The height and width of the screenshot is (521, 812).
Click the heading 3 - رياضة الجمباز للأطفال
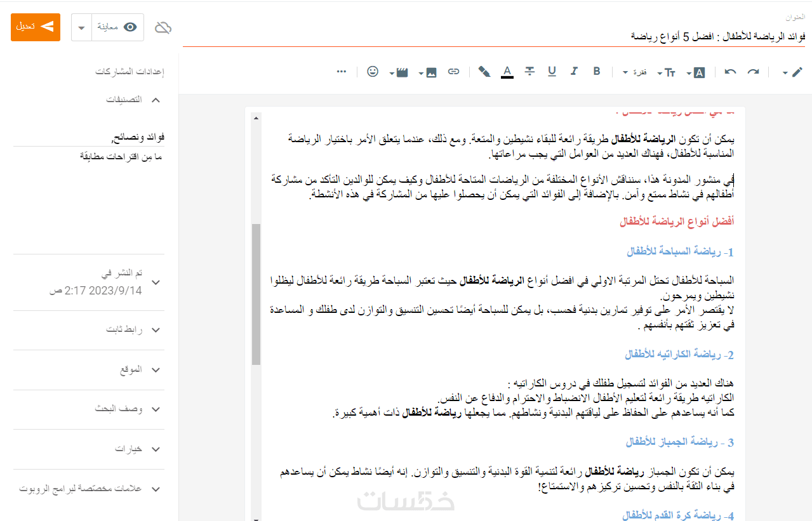pos(680,442)
